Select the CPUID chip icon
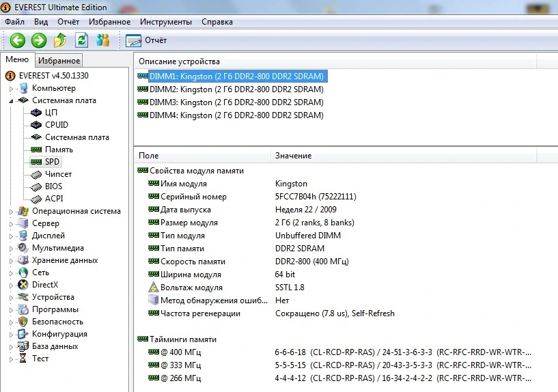The image size is (558, 392). pos(36,125)
